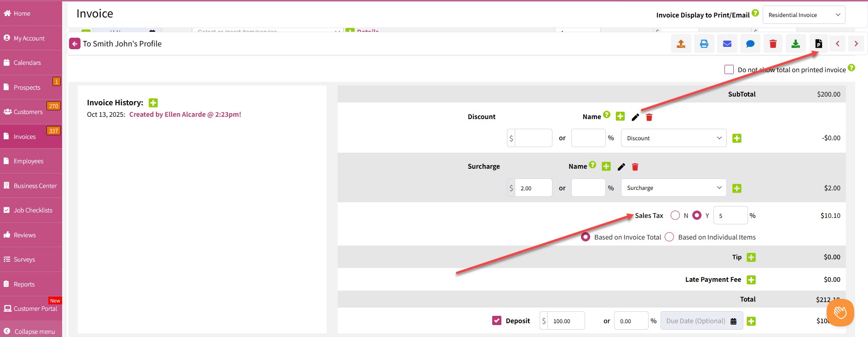Open Reports in the sidebar

[x=31, y=284]
